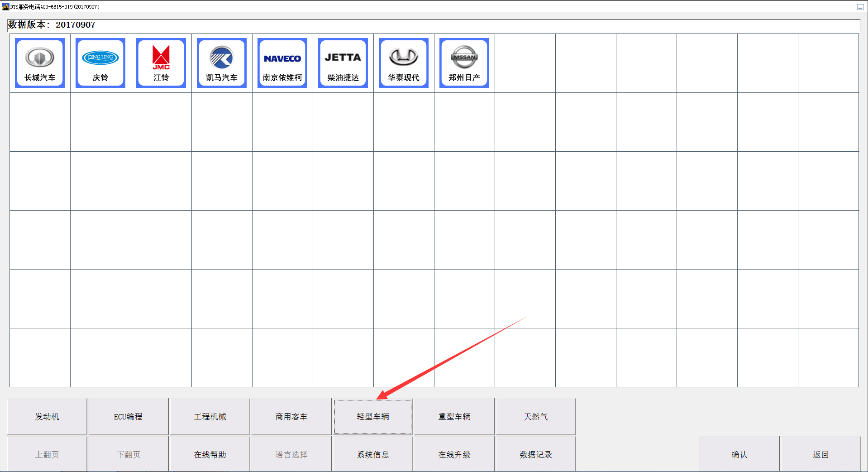Click the 数据版本: 20170907 text
The width and height of the screenshot is (868, 472).
coord(52,25)
